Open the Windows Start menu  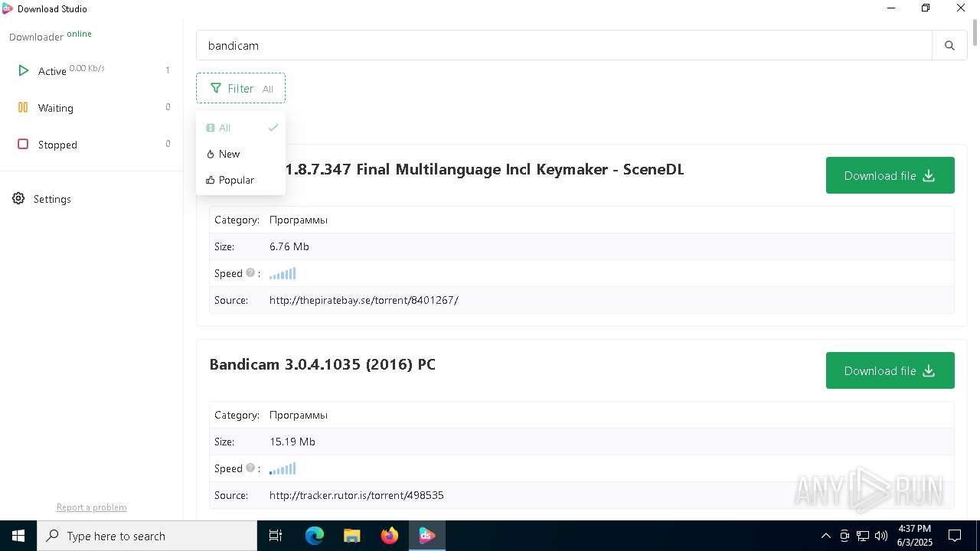pos(18,536)
